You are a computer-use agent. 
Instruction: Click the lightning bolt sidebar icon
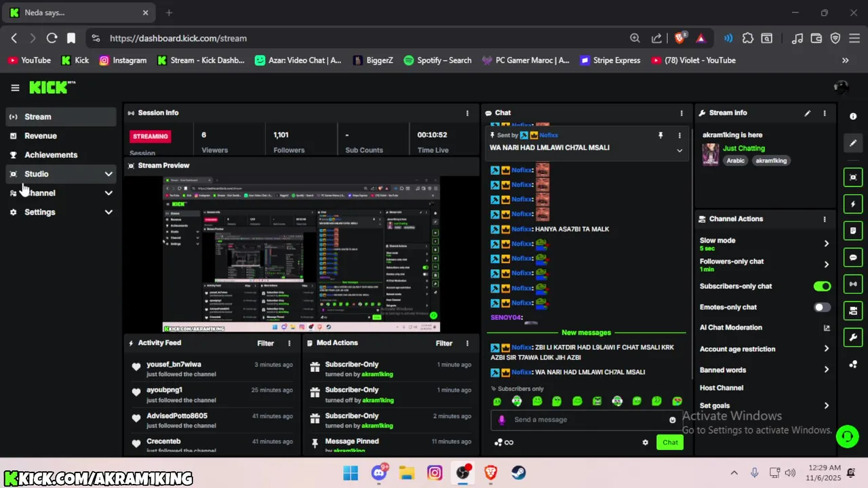pyautogui.click(x=853, y=204)
